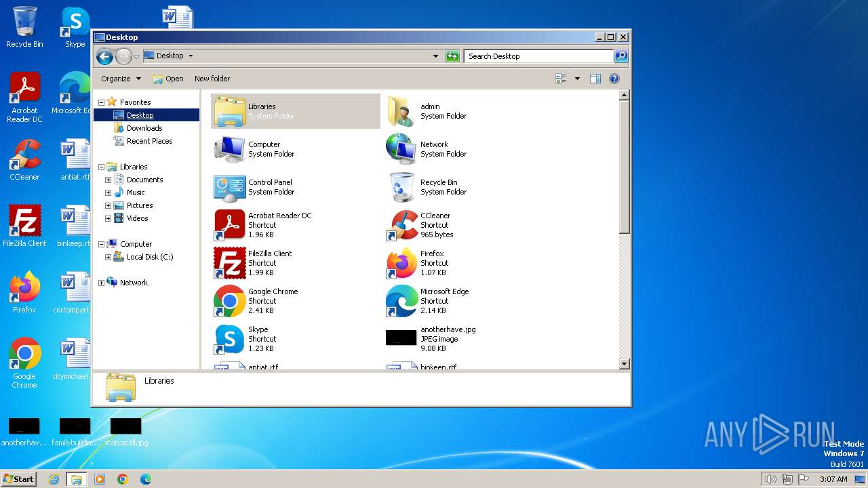868x488 pixels.
Task: Expand Documents library node
Action: 108,180
